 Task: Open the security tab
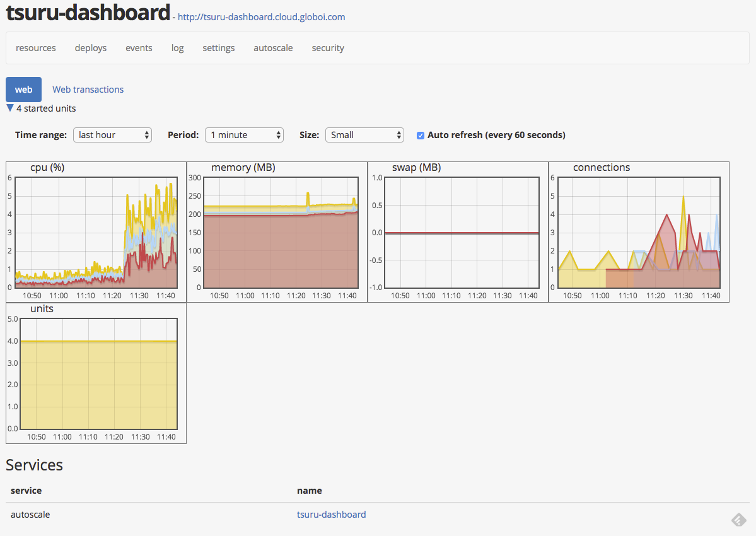pos(328,48)
